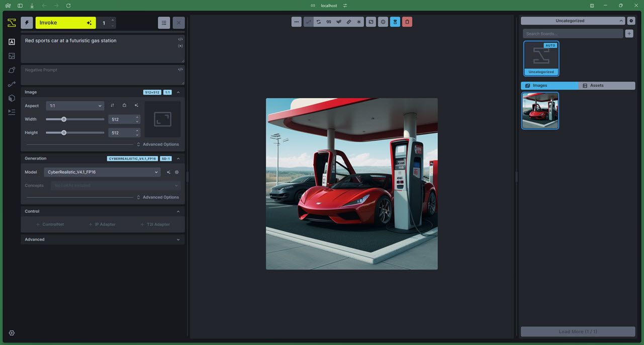
Task: Open the Workflows editor from the left sidebar
Action: tap(12, 84)
